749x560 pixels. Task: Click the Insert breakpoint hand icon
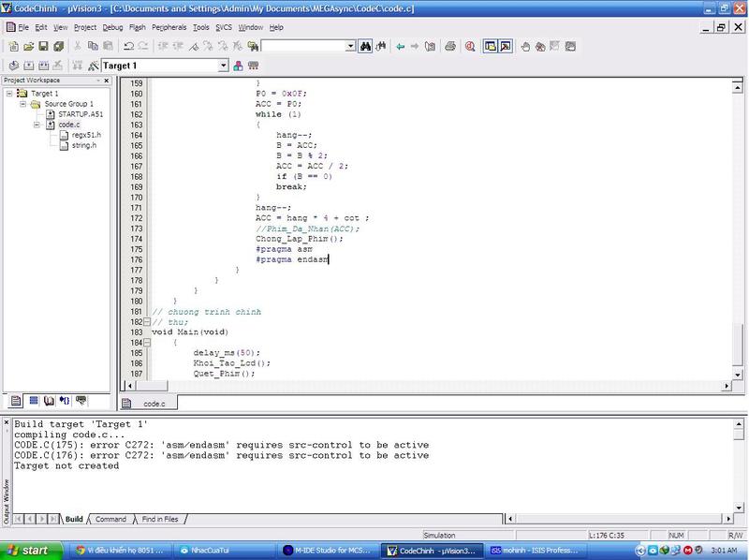(x=526, y=46)
